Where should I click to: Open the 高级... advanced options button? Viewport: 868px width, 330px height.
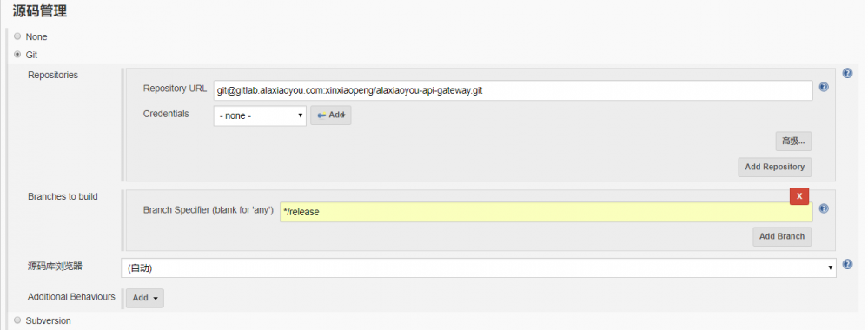coord(793,142)
